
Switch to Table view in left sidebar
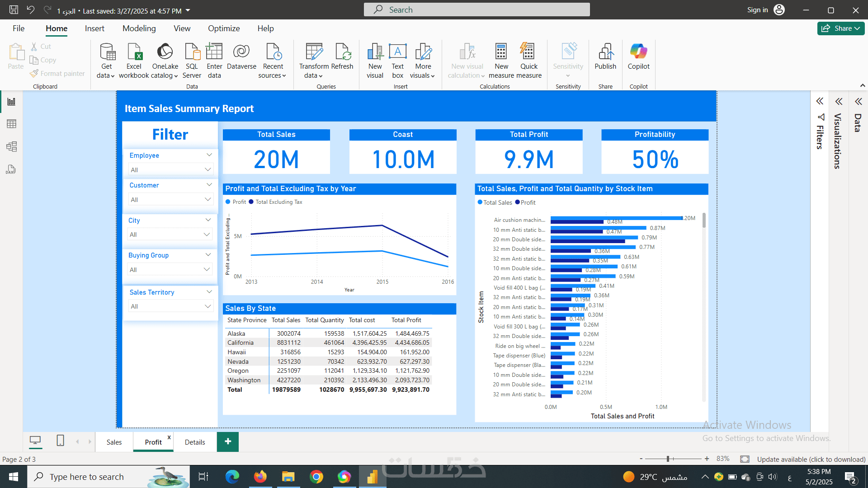tap(11, 124)
